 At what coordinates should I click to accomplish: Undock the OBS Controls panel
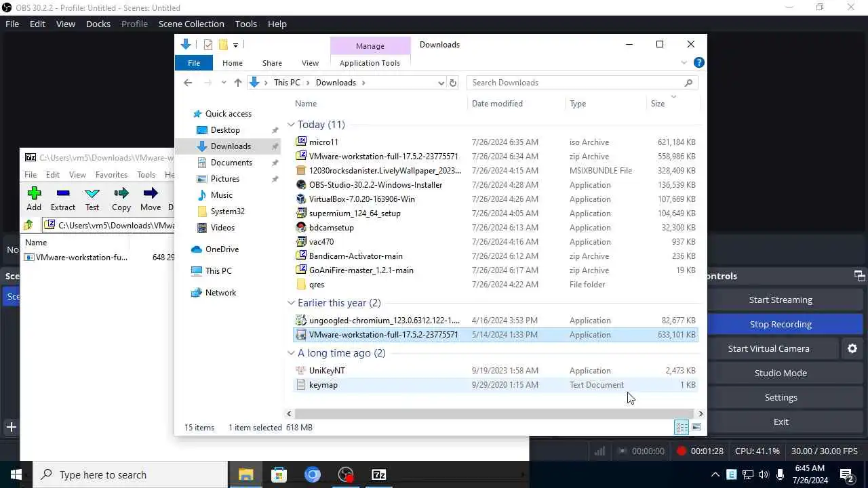859,276
